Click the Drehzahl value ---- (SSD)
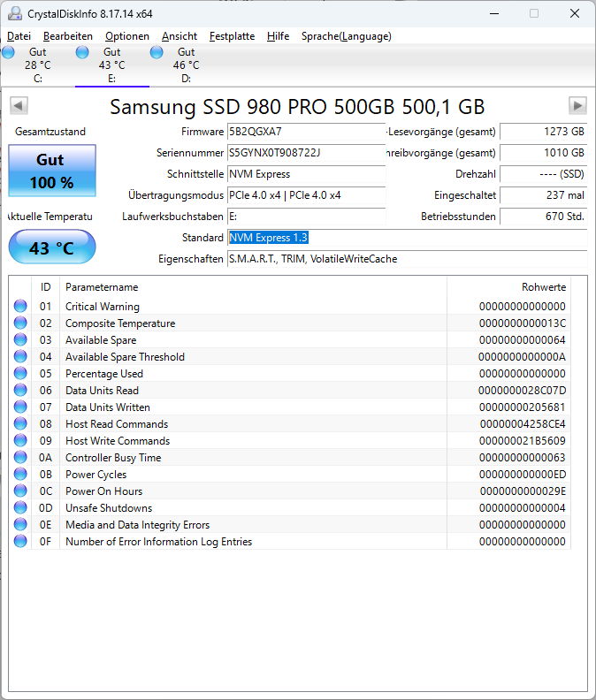The height and width of the screenshot is (700, 596). 543,174
